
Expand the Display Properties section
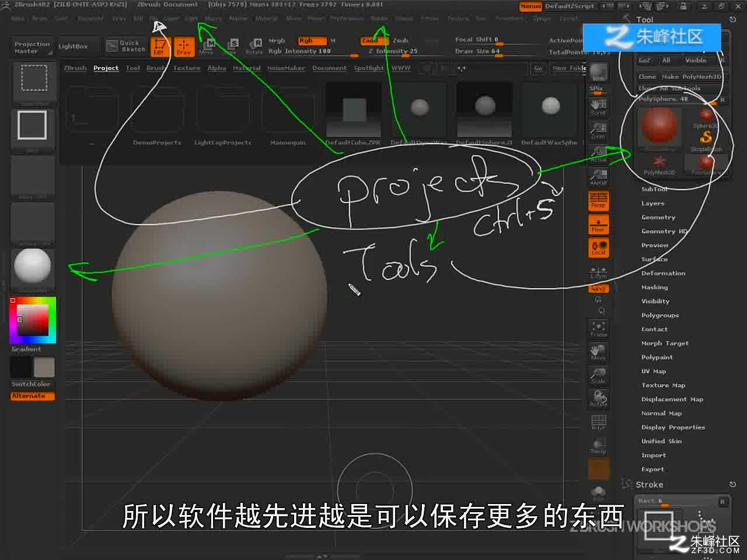[673, 427]
